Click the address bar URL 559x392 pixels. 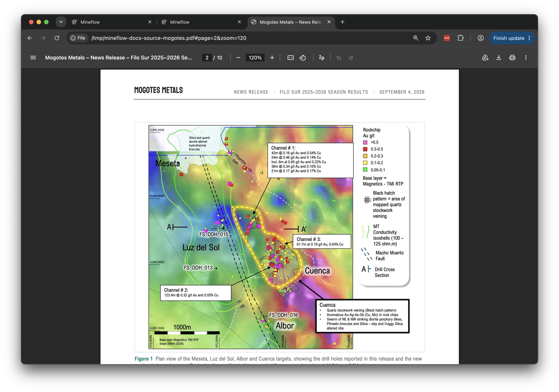(169, 38)
